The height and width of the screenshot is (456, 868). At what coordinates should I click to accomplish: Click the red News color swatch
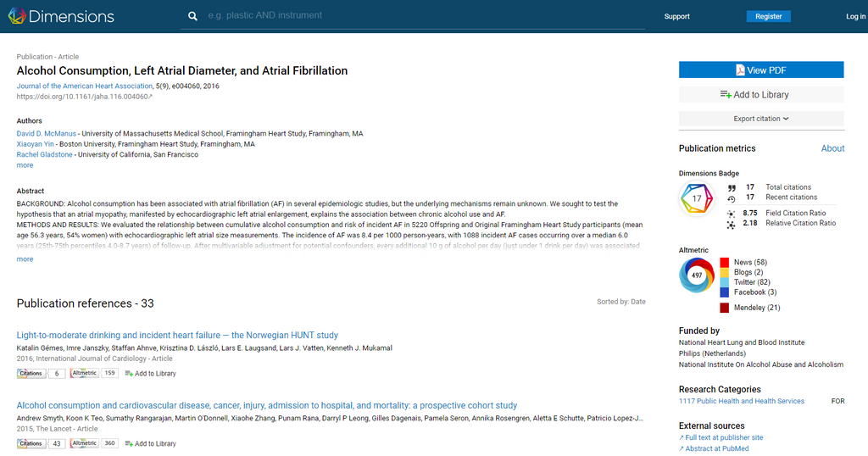tap(724, 263)
